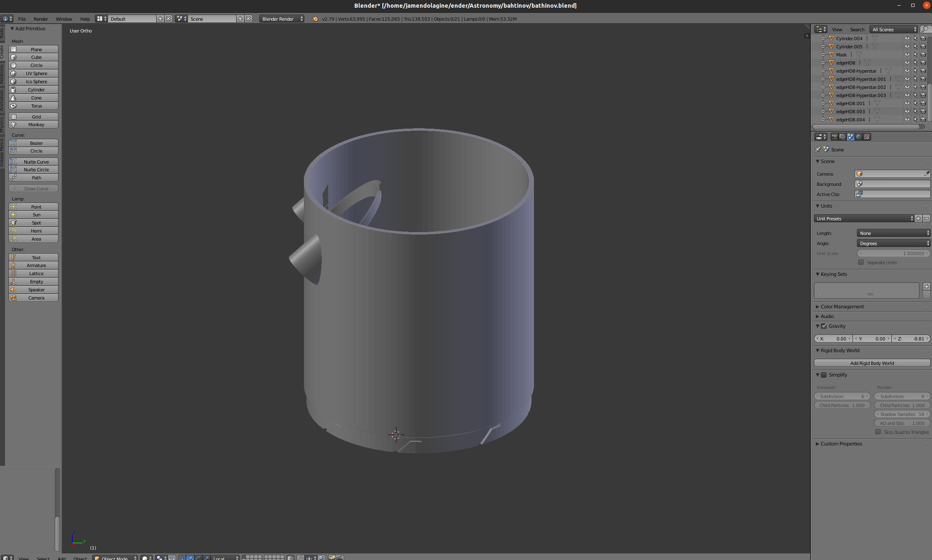Image resolution: width=932 pixels, height=560 pixels.
Task: Open the Length units dropdown set to None
Action: pos(893,233)
